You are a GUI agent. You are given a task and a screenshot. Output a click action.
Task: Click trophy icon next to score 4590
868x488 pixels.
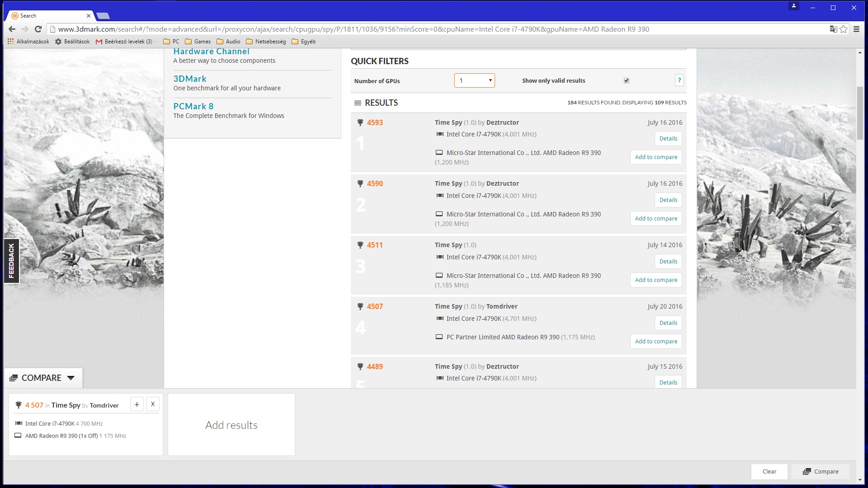pyautogui.click(x=360, y=183)
